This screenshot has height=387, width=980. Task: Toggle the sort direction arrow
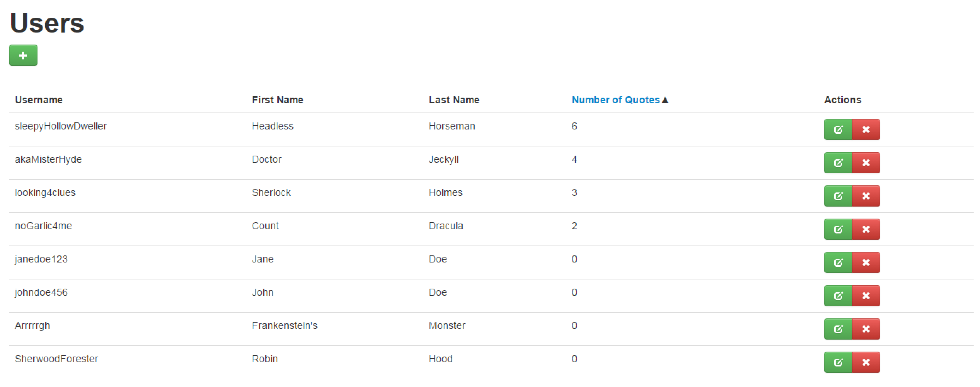[665, 100]
